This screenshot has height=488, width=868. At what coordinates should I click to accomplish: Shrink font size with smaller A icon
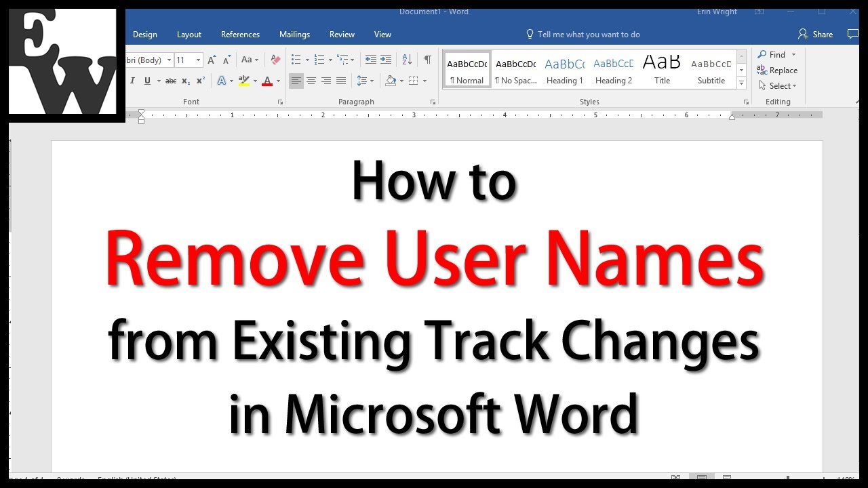tap(226, 60)
